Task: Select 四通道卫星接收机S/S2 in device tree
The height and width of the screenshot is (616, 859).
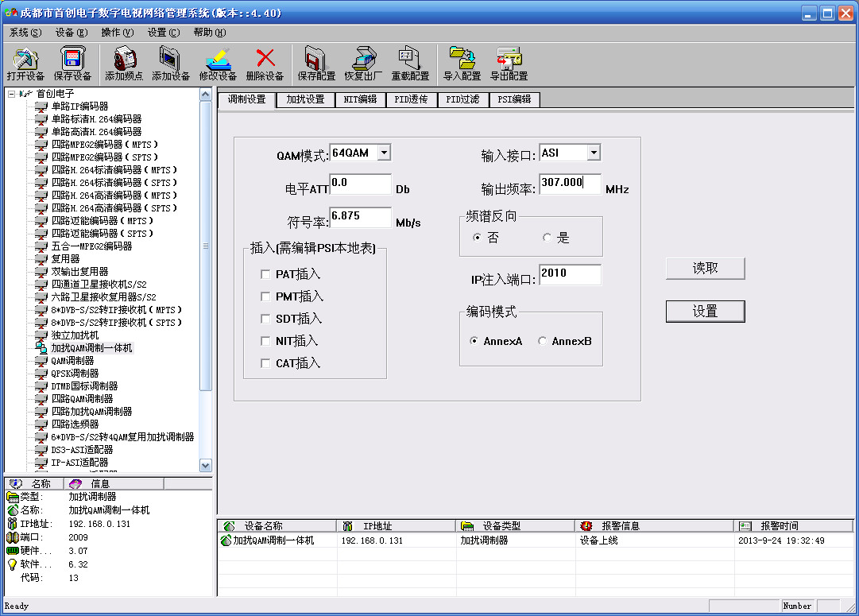Action: (99, 285)
